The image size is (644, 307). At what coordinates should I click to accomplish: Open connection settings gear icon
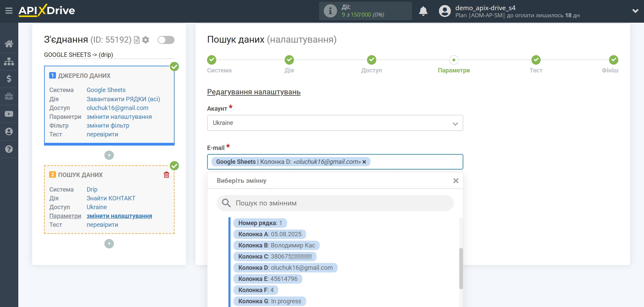(x=146, y=40)
